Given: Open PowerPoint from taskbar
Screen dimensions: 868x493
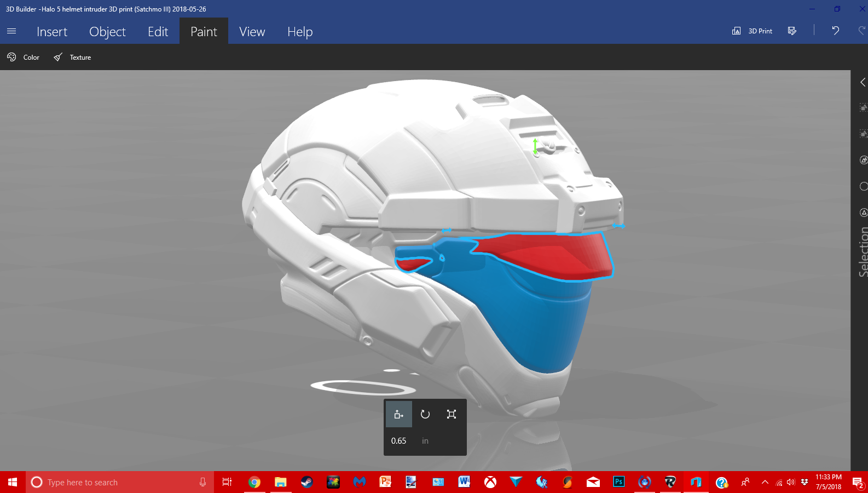Looking at the screenshot, I should [x=385, y=482].
